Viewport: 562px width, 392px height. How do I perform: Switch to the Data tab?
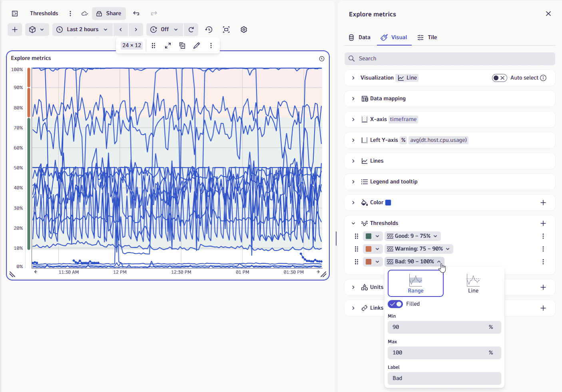pyautogui.click(x=359, y=38)
